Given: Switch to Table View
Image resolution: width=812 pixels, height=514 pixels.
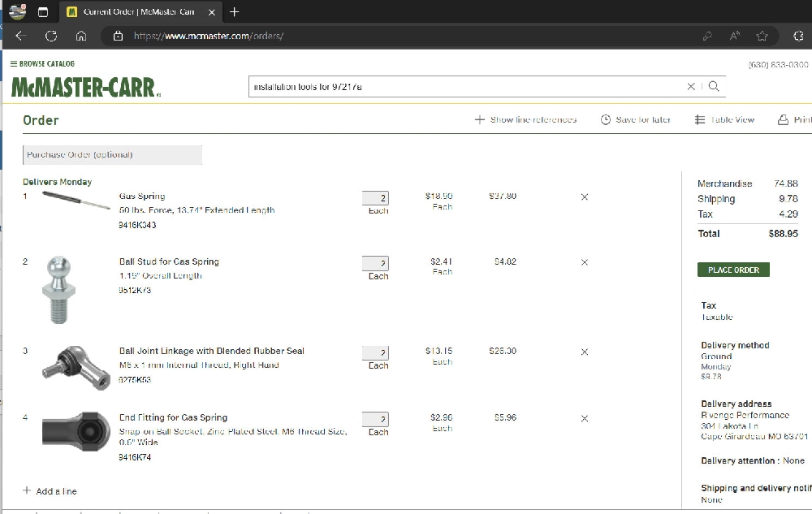Looking at the screenshot, I should 725,119.
